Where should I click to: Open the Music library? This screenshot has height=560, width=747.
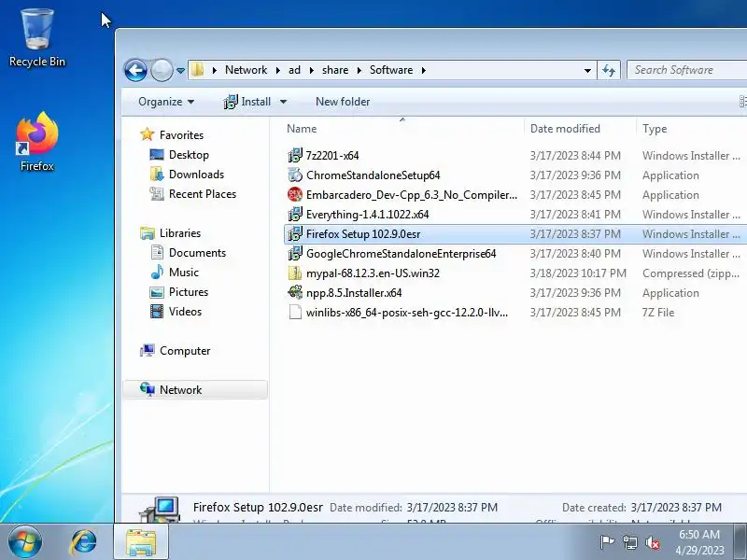point(183,272)
